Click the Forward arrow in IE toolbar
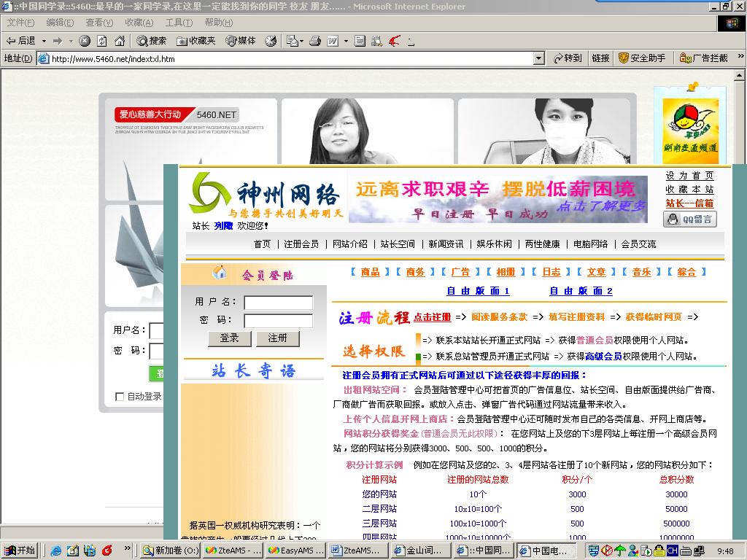 point(58,41)
